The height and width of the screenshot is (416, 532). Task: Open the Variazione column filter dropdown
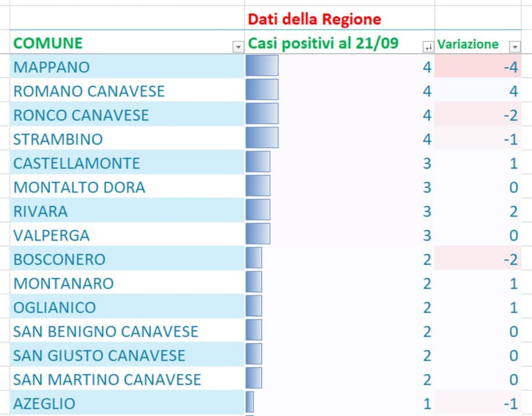[x=515, y=45]
